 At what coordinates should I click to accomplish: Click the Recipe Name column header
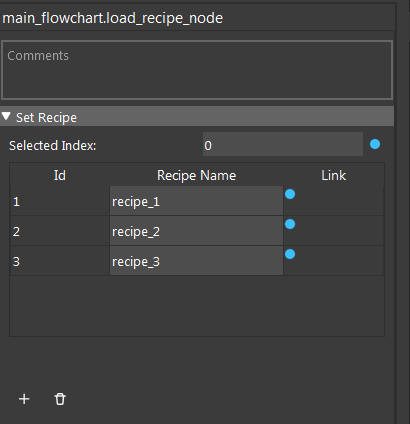(x=196, y=175)
